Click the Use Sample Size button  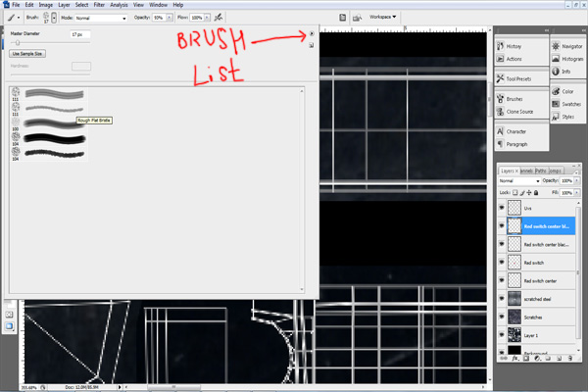(x=27, y=54)
